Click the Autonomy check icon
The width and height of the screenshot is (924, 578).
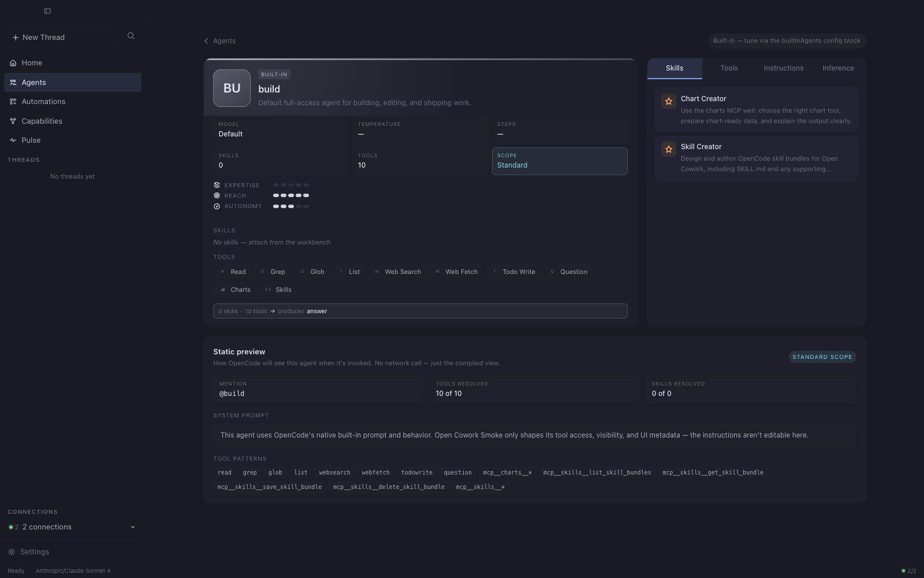click(217, 206)
